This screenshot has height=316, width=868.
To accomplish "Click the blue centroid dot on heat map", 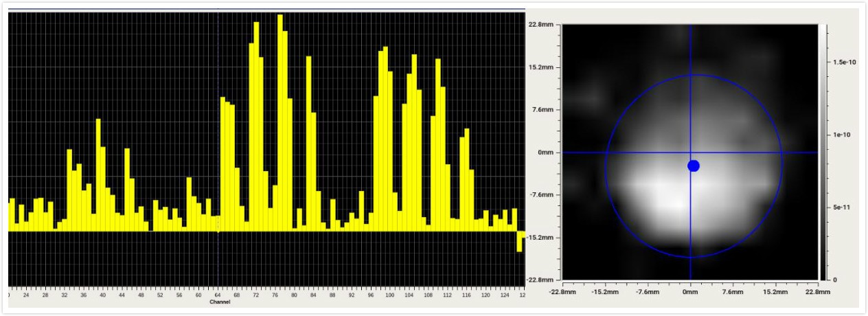I will pyautogui.click(x=693, y=166).
